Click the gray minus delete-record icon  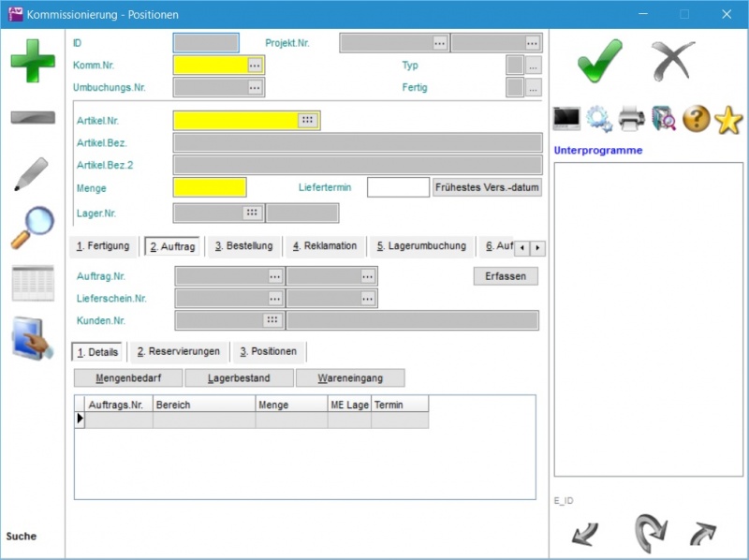[x=33, y=117]
